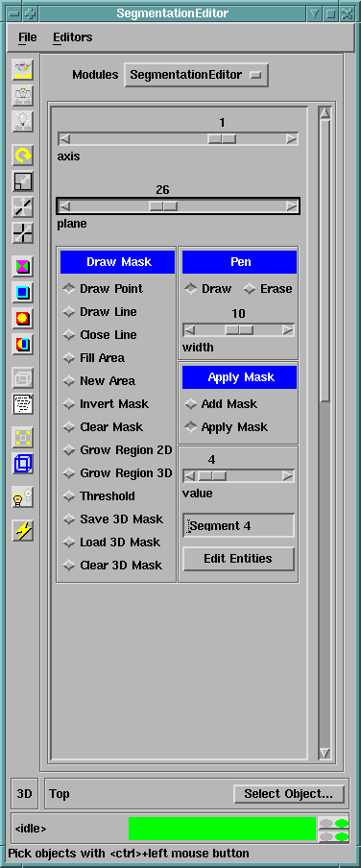Image resolution: width=361 pixels, height=868 pixels.
Task: Select the Grow Region 3D option
Action: click(x=117, y=473)
